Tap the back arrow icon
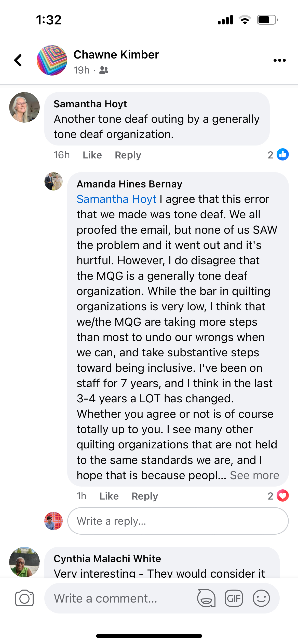Viewport: 298px width, 644px height. (18, 60)
